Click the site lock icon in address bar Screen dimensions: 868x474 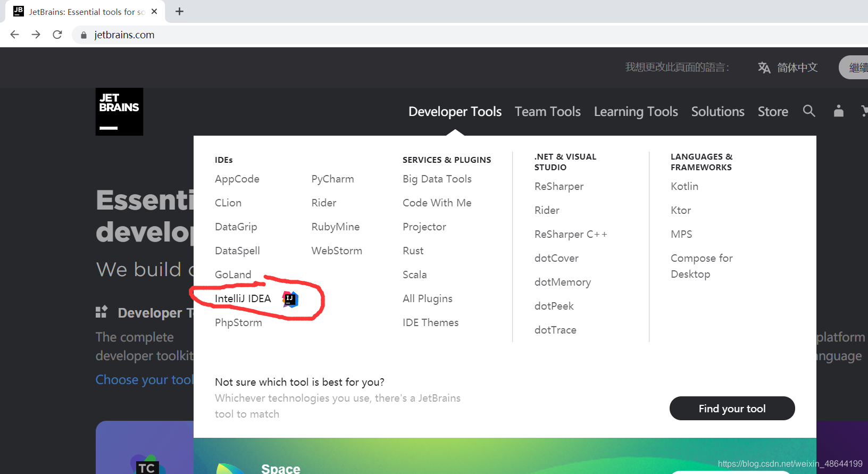coord(84,35)
